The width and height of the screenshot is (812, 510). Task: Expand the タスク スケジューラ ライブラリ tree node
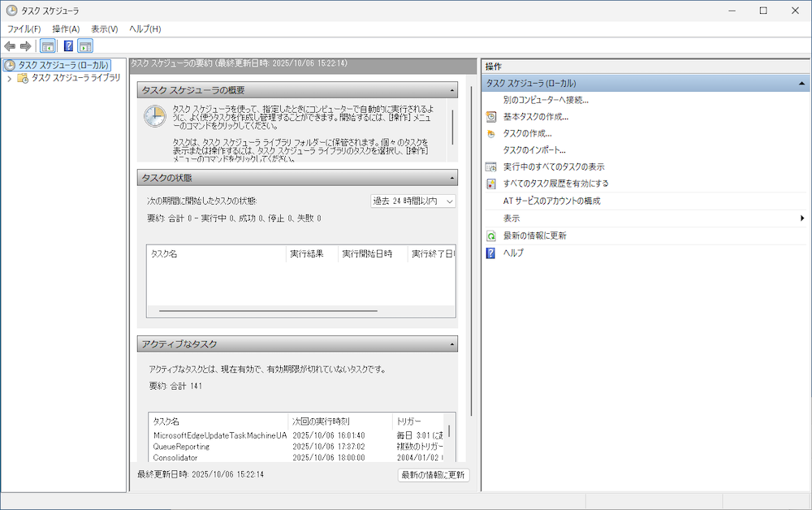click(9, 79)
